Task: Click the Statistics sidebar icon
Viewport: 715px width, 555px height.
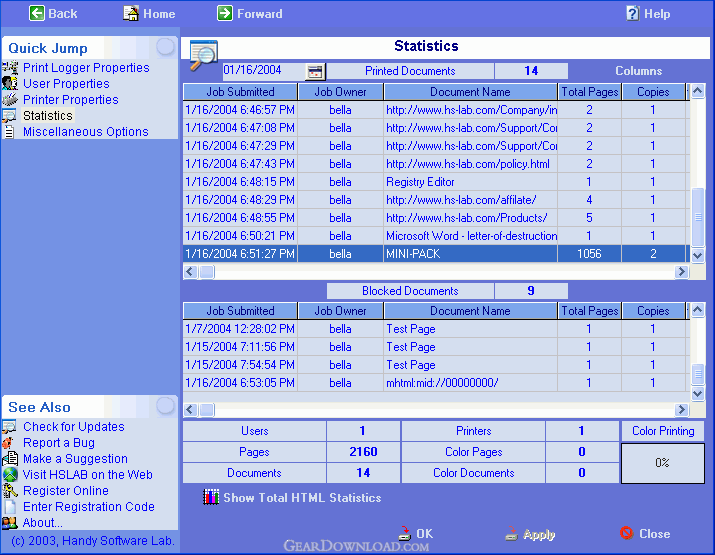Action: pyautogui.click(x=10, y=115)
